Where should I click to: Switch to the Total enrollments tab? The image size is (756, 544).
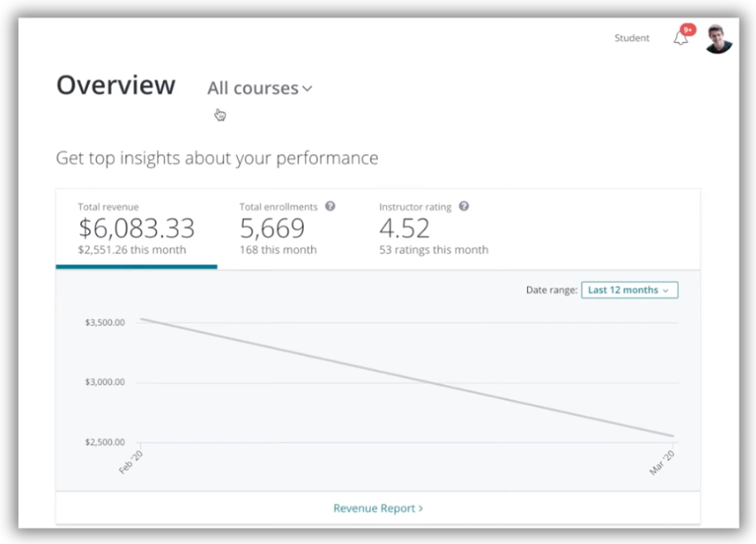click(x=287, y=229)
